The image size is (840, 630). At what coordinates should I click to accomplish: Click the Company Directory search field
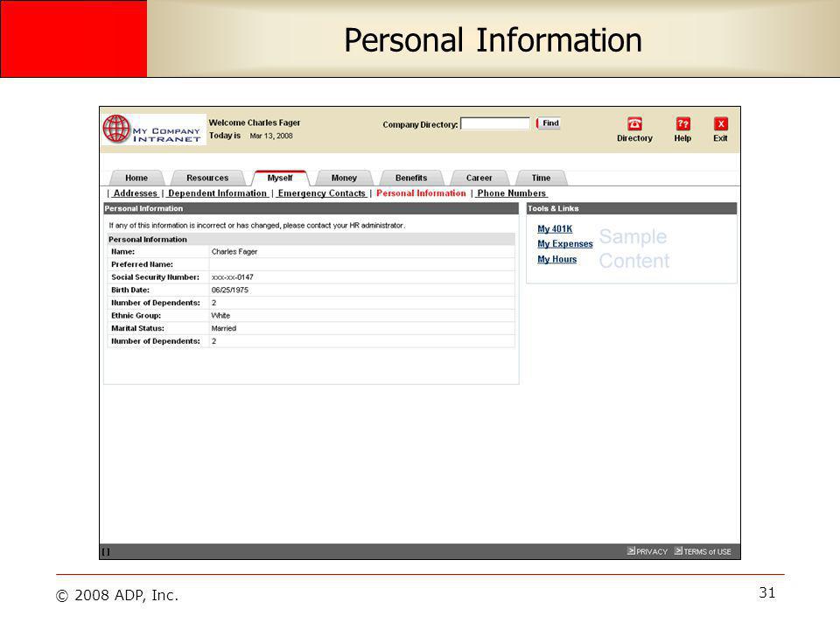point(495,123)
